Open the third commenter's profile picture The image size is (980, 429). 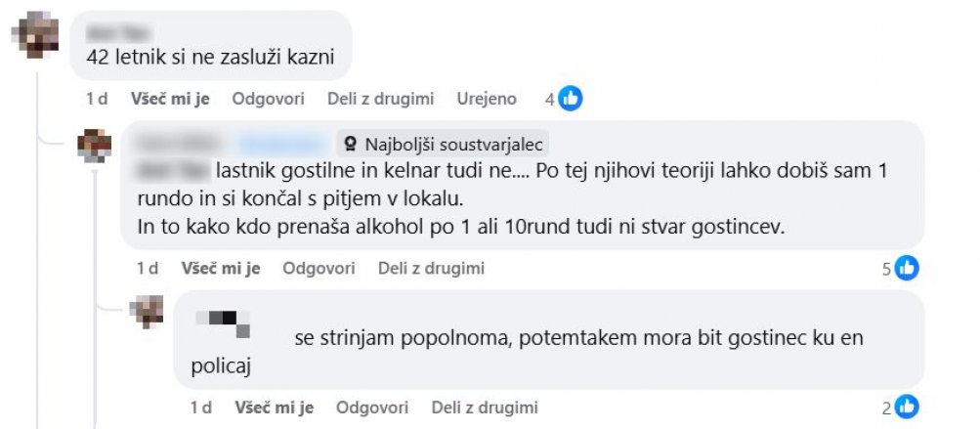[x=148, y=311]
